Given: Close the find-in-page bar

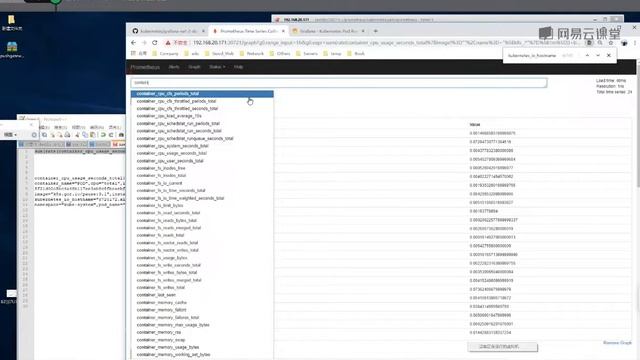Looking at the screenshot, I should click(x=609, y=55).
